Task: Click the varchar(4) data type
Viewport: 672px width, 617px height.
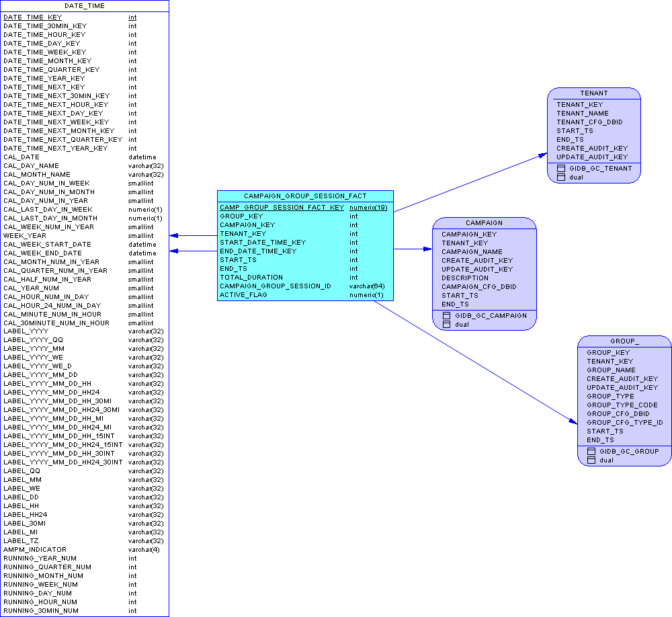Action: (144, 550)
